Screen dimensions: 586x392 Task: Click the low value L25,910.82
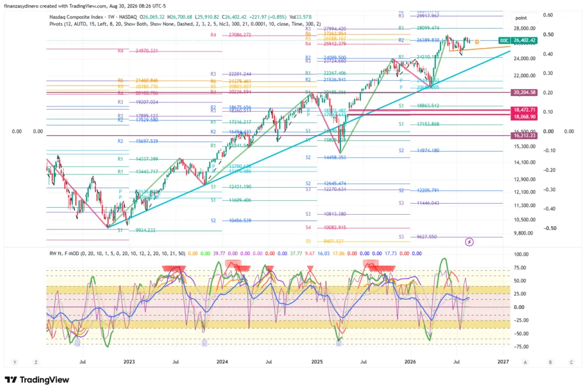tap(207, 17)
